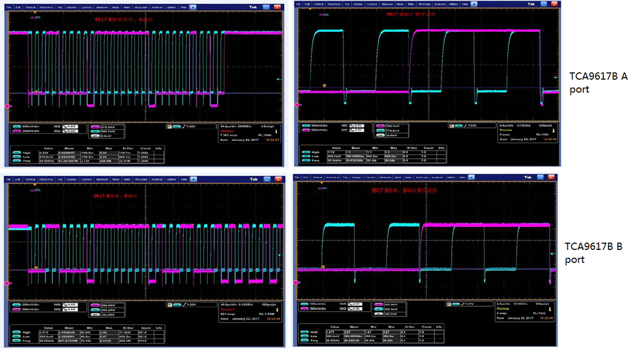Open Mask menu in top-right scope window
This screenshot has width=644, height=353.
[x=400, y=4]
